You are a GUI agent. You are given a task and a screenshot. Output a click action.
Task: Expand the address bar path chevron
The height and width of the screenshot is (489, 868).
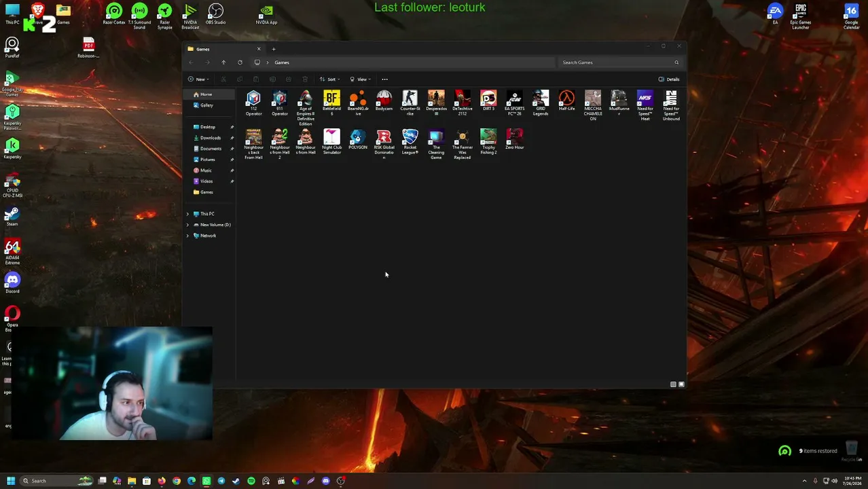click(267, 62)
